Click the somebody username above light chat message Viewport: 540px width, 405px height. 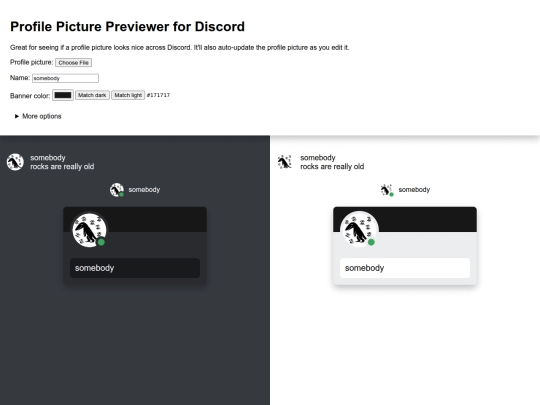pos(318,158)
